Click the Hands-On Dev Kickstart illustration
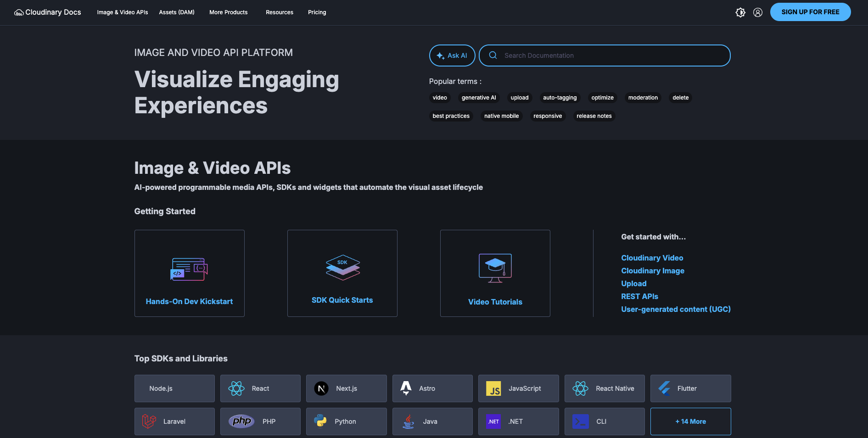The image size is (868, 438). (189, 269)
